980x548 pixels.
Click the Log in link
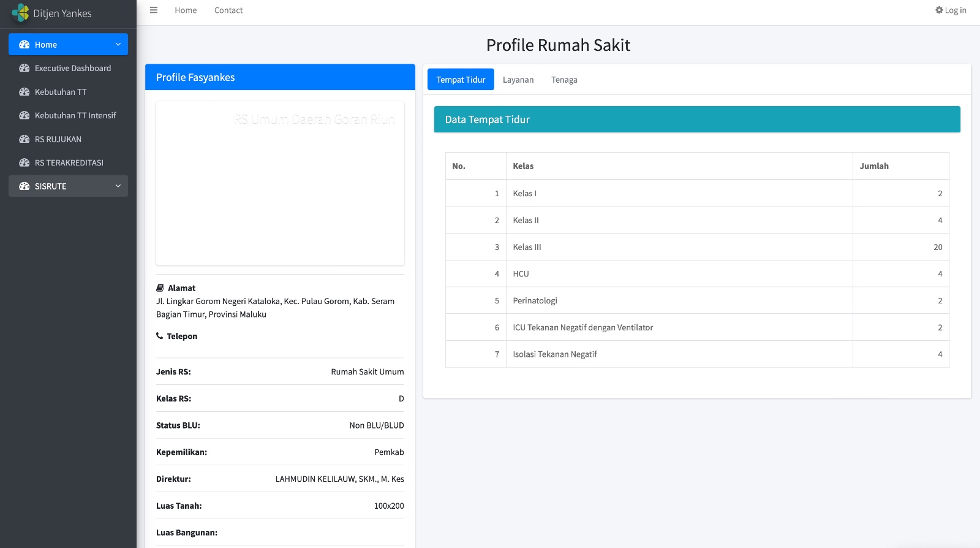click(x=955, y=10)
